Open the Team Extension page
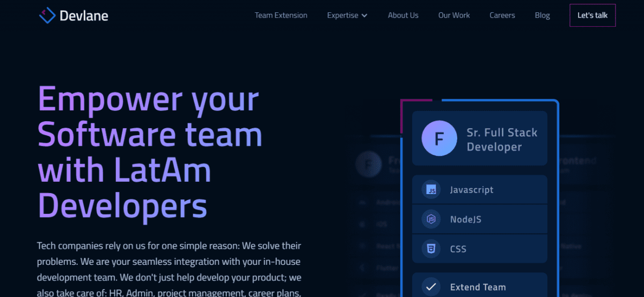This screenshot has height=297, width=644. coord(281,15)
